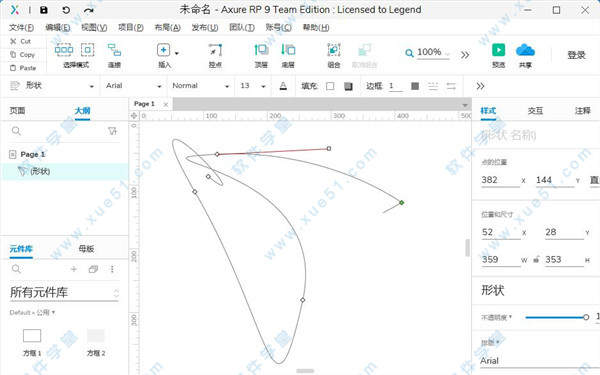This screenshot has width=600, height=375.
Task: Open the Edit (编辑) menu
Action: point(58,28)
